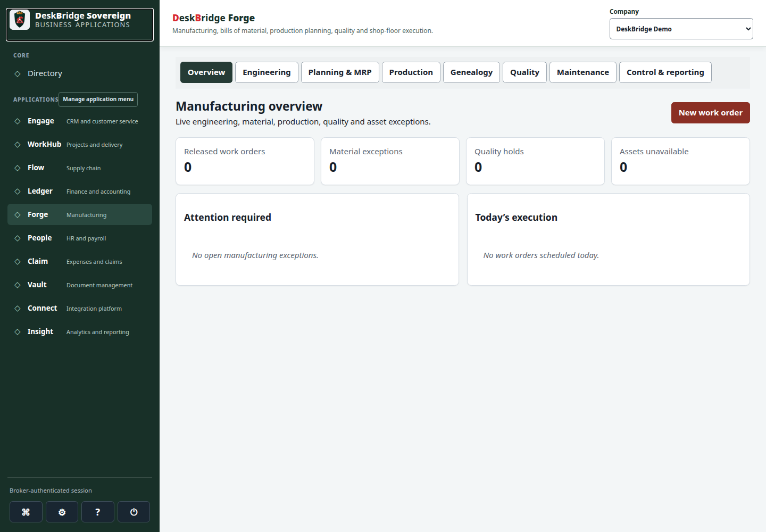Open the Company dropdown showing DeskBridge Demo
This screenshot has height=532, width=766.
681,29
